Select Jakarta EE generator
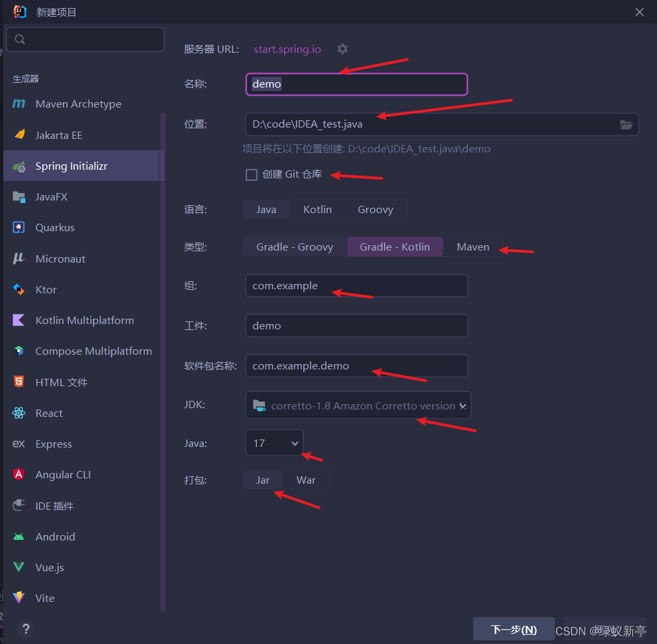 (x=81, y=135)
